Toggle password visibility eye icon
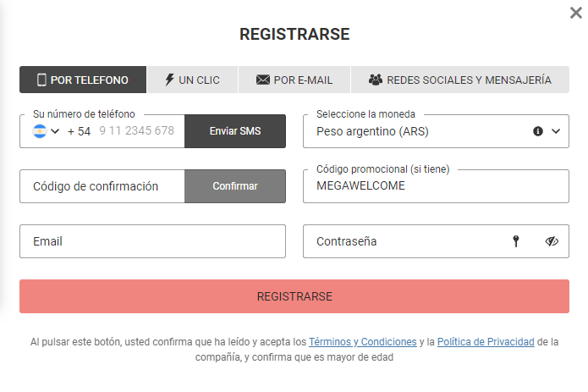The height and width of the screenshot is (392, 588). [552, 241]
